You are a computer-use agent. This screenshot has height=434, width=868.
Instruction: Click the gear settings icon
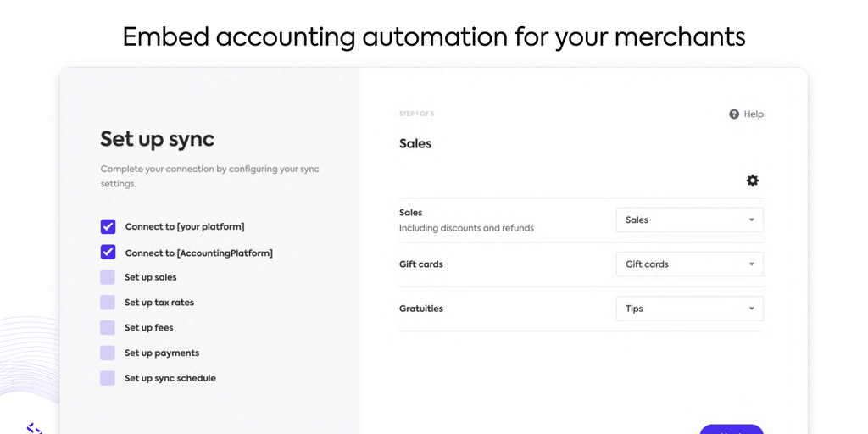[x=753, y=181]
